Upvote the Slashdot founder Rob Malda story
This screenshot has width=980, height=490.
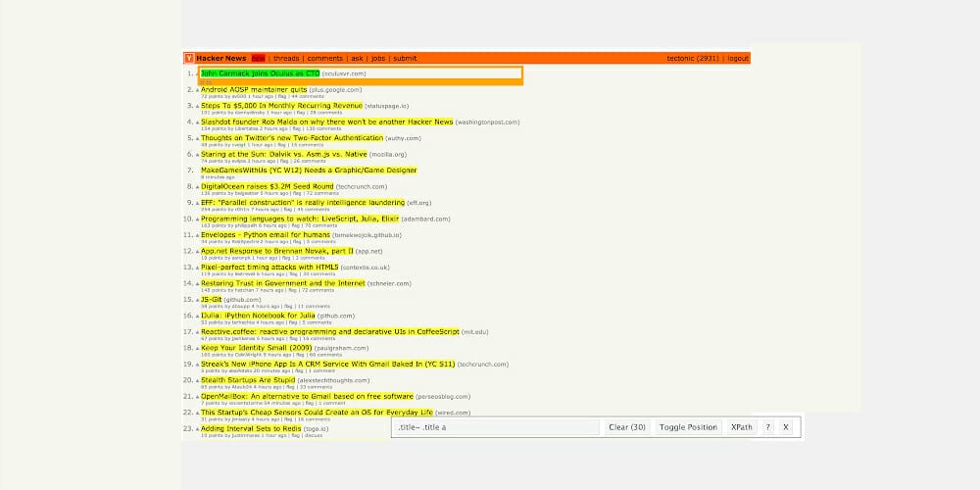click(198, 122)
